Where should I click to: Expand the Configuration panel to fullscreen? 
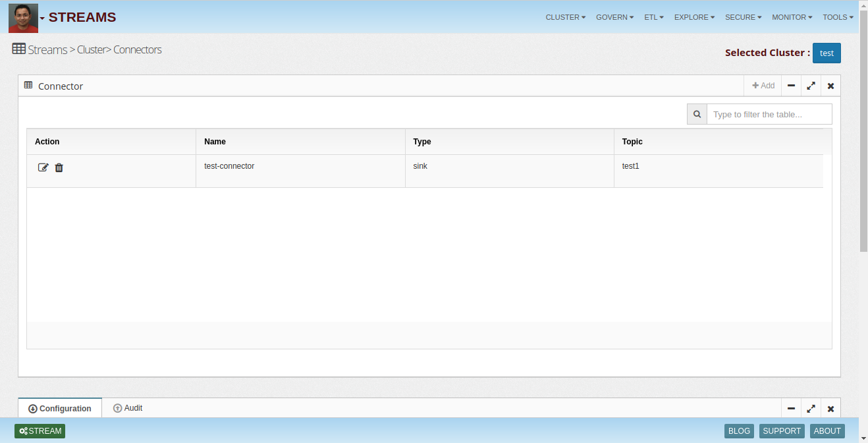[x=811, y=409]
